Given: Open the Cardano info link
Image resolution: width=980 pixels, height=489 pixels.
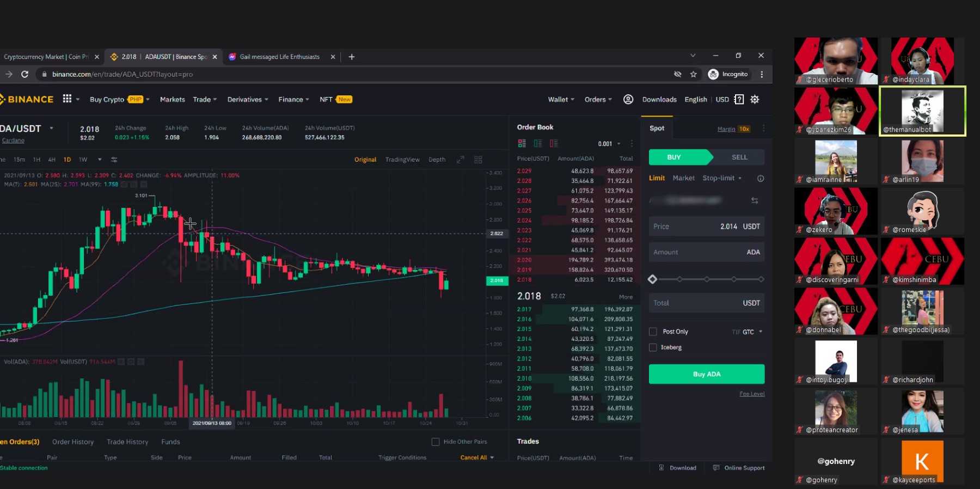Looking at the screenshot, I should pos(13,140).
